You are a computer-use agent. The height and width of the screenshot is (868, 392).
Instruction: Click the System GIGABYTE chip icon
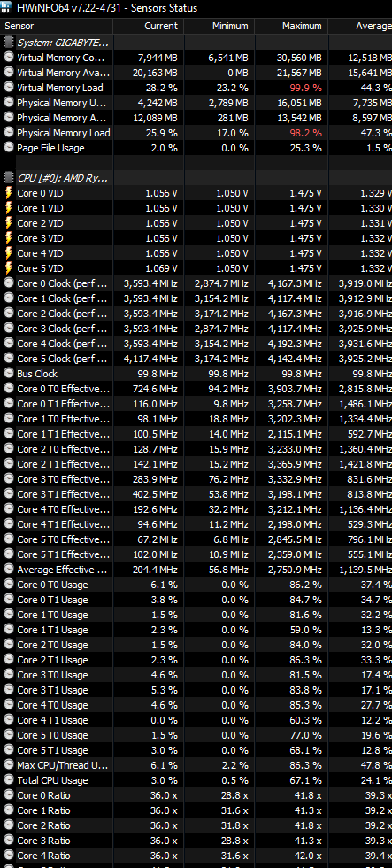coord(9,43)
